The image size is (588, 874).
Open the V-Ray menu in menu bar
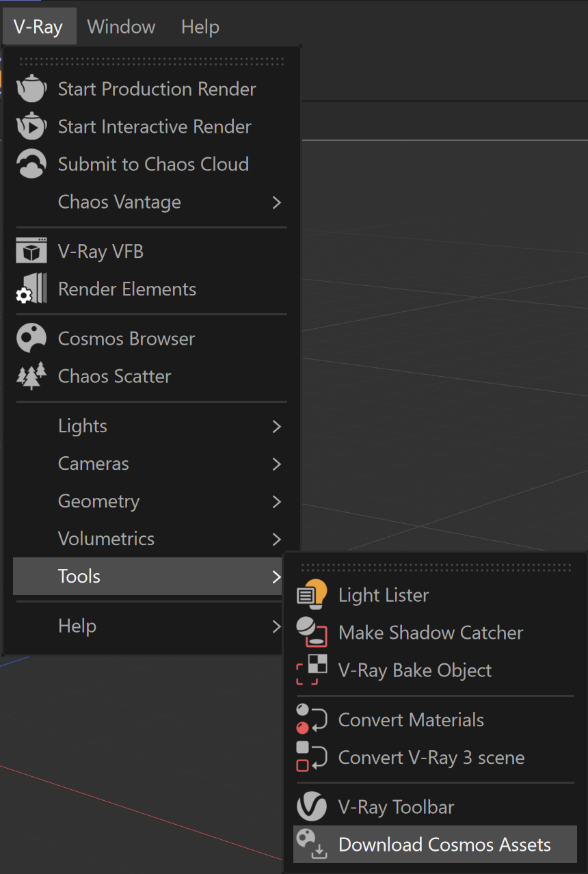pos(38,27)
